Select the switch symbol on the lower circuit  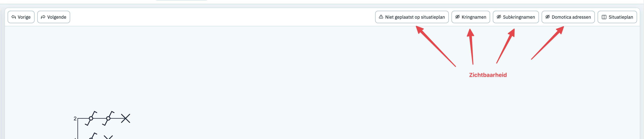pos(93,136)
